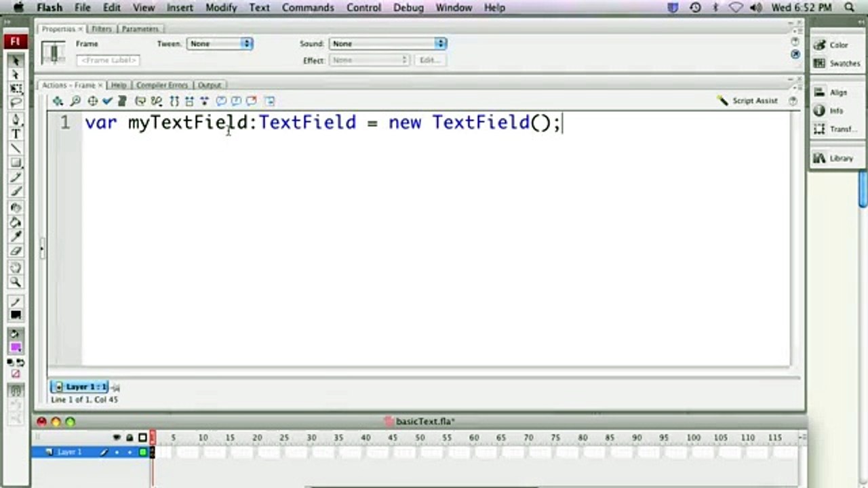Click the Remove comment icon
The height and width of the screenshot is (488, 868).
(x=252, y=101)
